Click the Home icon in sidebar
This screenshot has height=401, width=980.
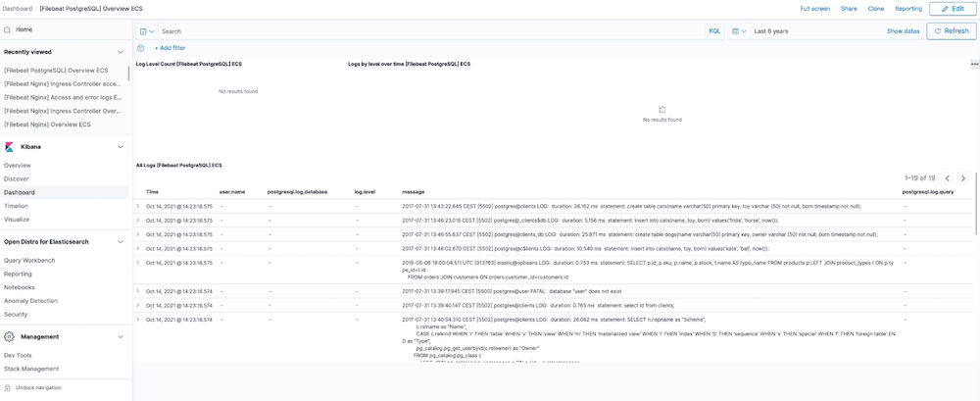pos(8,29)
